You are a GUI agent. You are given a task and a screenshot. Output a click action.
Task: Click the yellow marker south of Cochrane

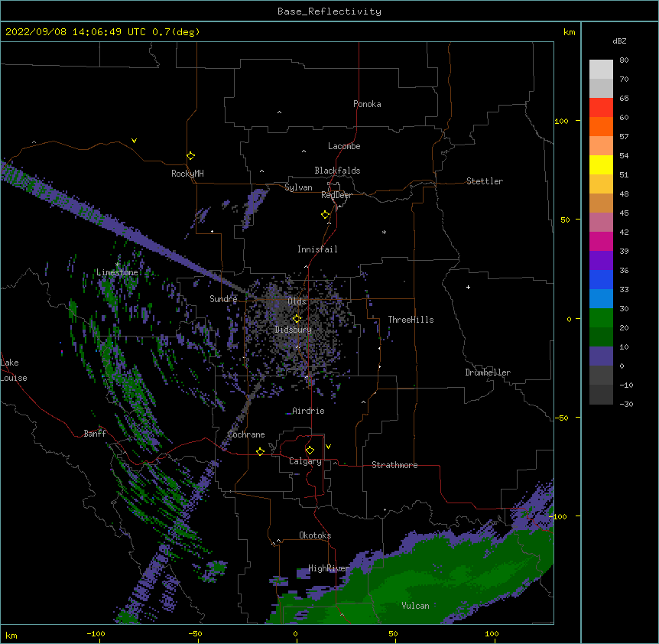[x=260, y=452]
